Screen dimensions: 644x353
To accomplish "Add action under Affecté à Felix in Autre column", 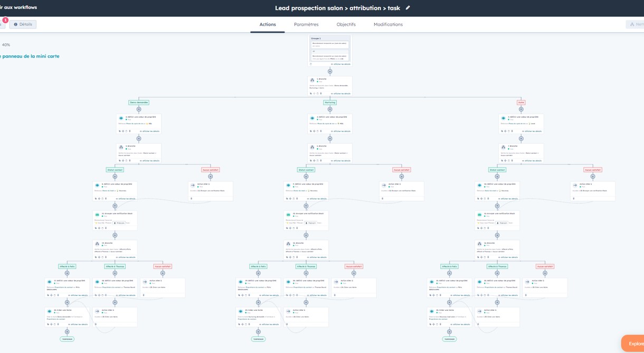I will [449, 273].
